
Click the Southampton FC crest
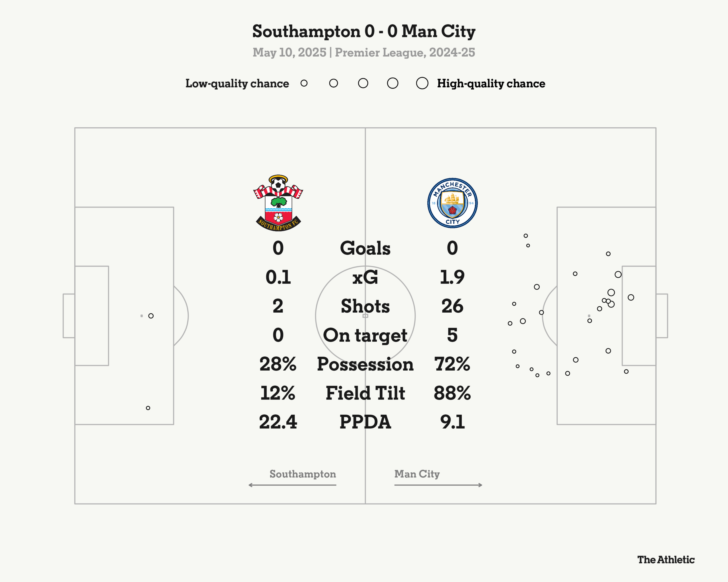(278, 203)
